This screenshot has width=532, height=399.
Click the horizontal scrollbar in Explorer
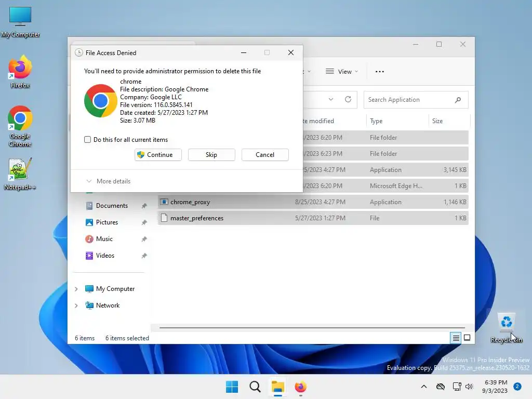(312, 328)
